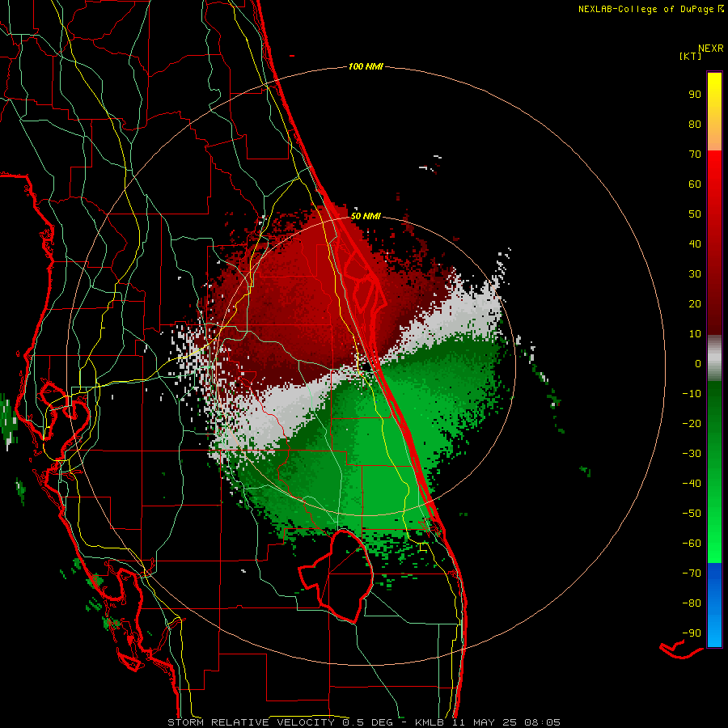Click the 50 NMI range ring label
The image size is (728, 728).
coord(366,216)
